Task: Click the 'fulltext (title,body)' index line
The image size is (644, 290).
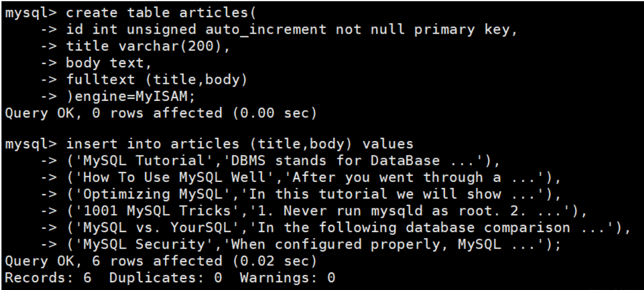Action: tap(157, 79)
